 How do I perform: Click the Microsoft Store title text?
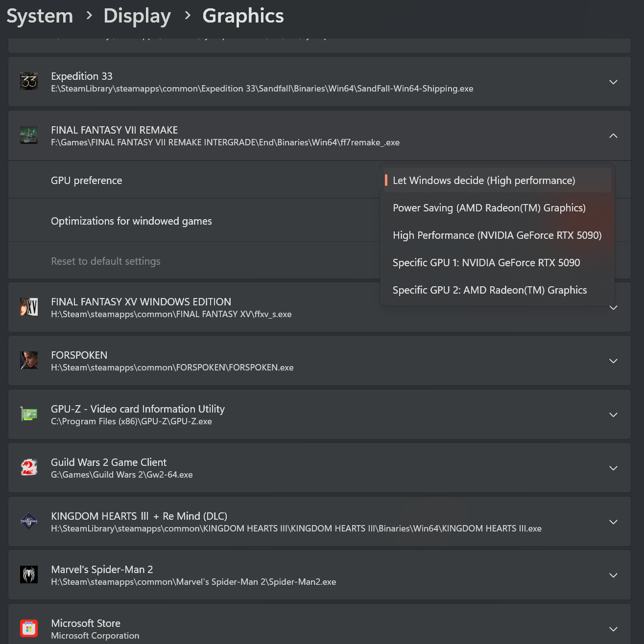[x=86, y=623]
